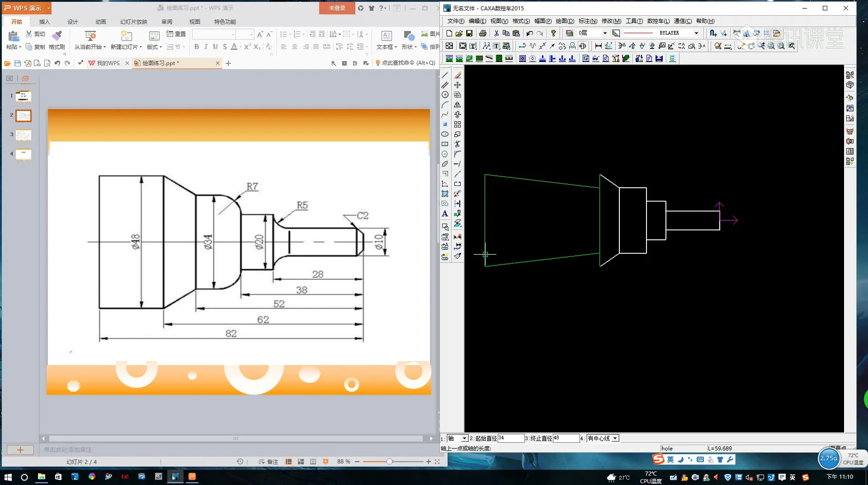This screenshot has width=868, height=485.
Task: Click the zoom slider handle in WPS
Action: [x=389, y=461]
